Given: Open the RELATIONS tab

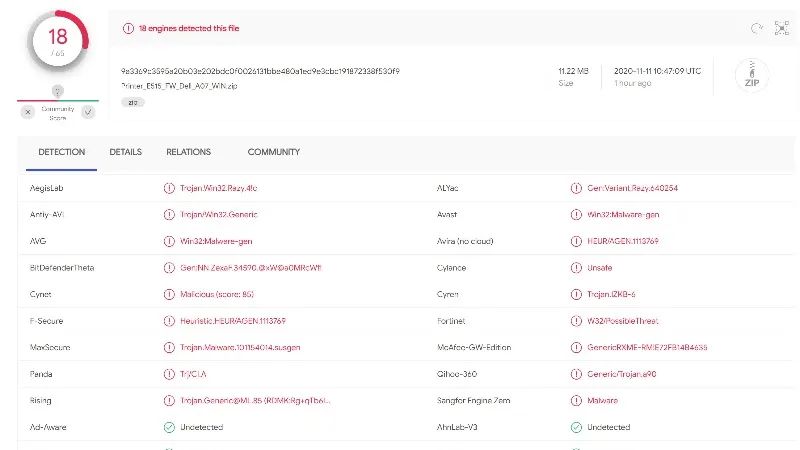Looking at the screenshot, I should point(188,152).
